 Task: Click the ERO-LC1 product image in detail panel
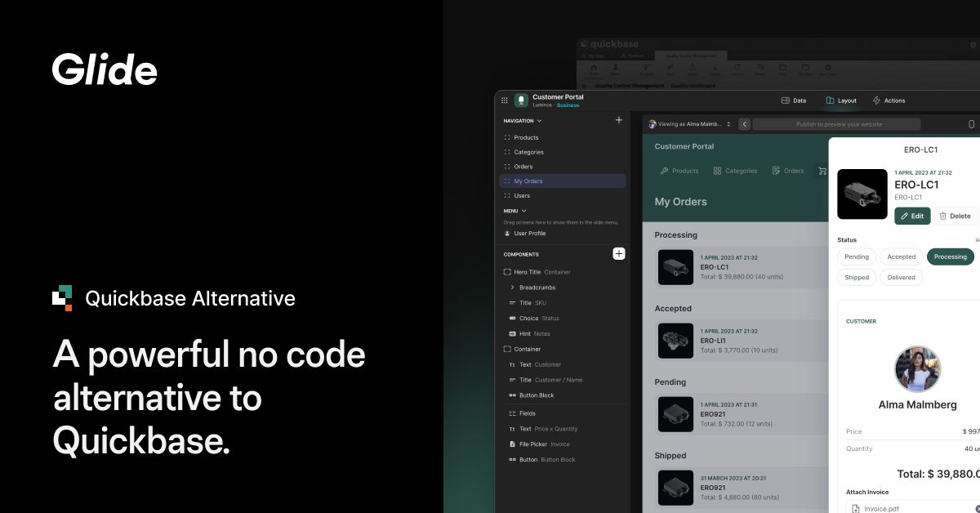pos(862,194)
